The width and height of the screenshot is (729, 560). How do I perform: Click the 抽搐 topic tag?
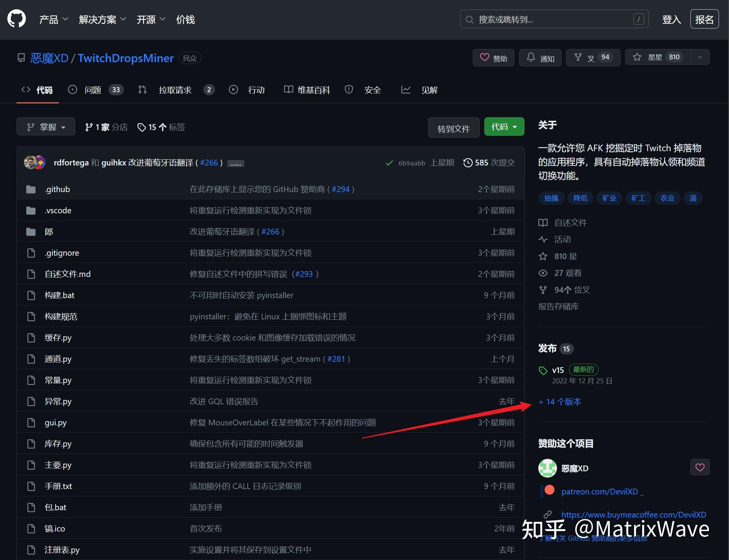tap(551, 198)
